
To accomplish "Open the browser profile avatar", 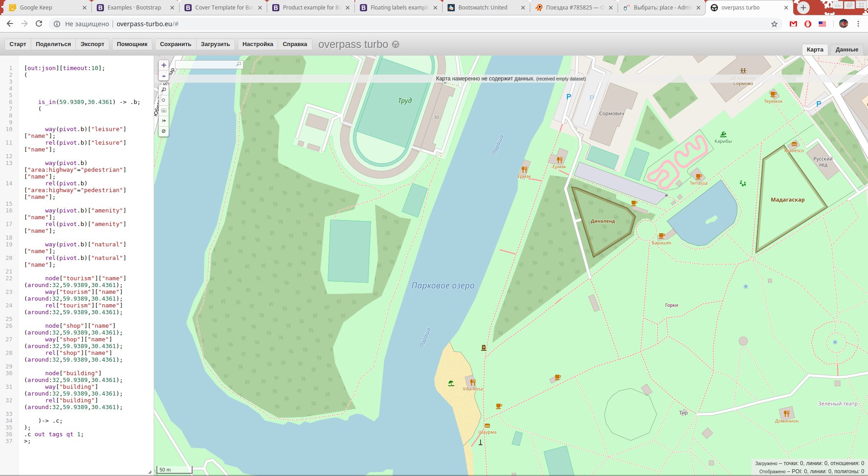I will (x=844, y=24).
